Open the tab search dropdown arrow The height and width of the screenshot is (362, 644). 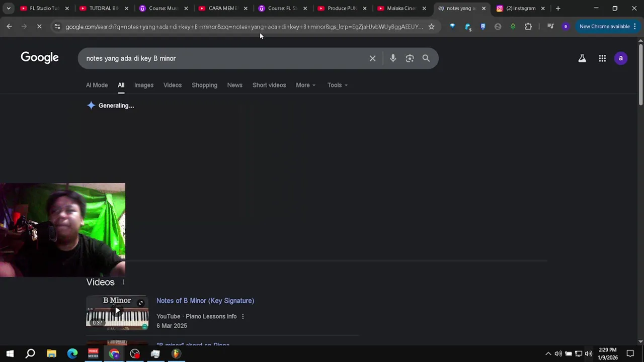click(x=9, y=9)
